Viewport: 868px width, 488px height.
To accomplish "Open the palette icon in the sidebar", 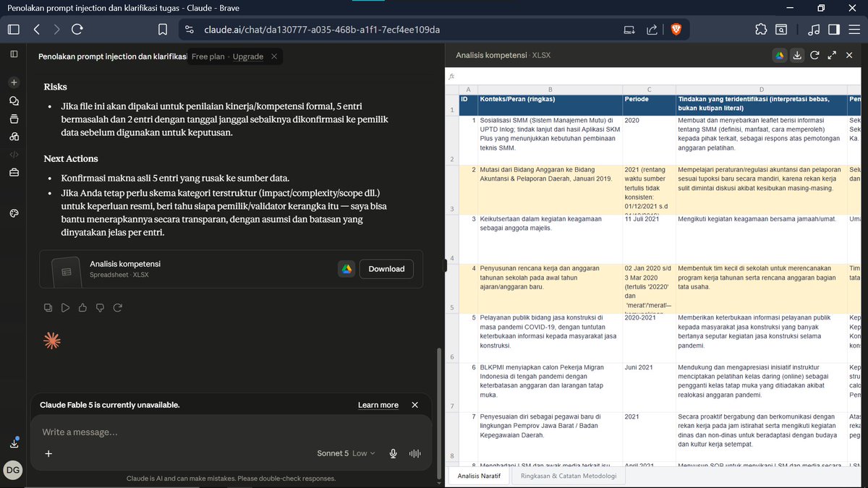I will [x=14, y=213].
